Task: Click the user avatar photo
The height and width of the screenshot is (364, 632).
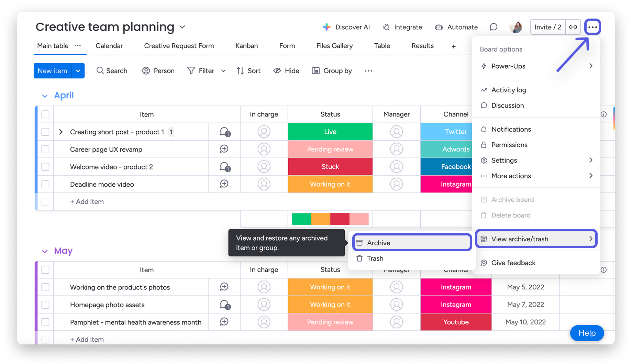Action: tap(515, 27)
